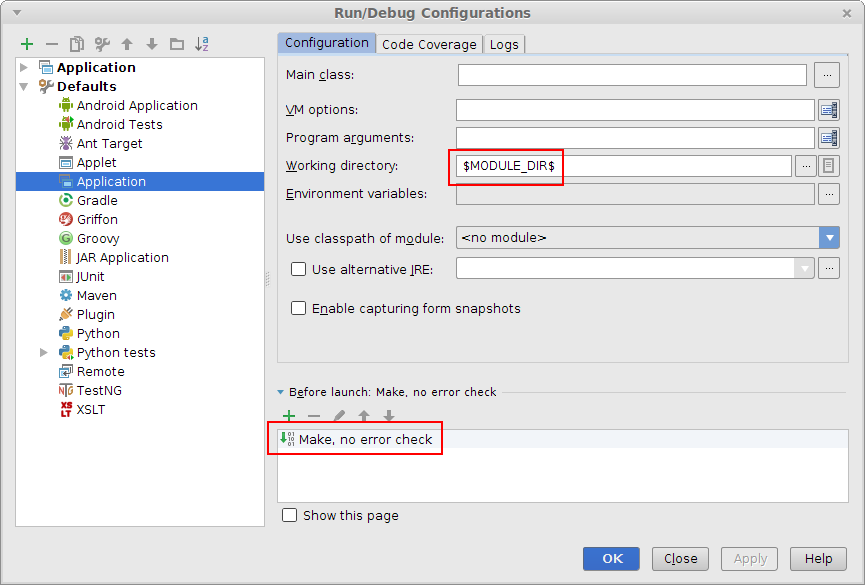Click the Program arguments expand icon

click(828, 138)
